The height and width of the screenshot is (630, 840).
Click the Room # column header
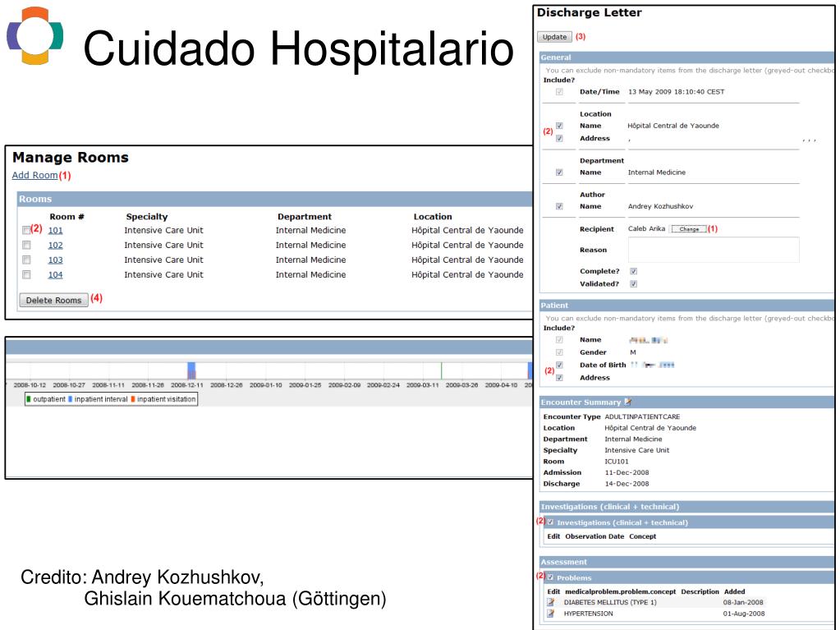click(x=67, y=216)
